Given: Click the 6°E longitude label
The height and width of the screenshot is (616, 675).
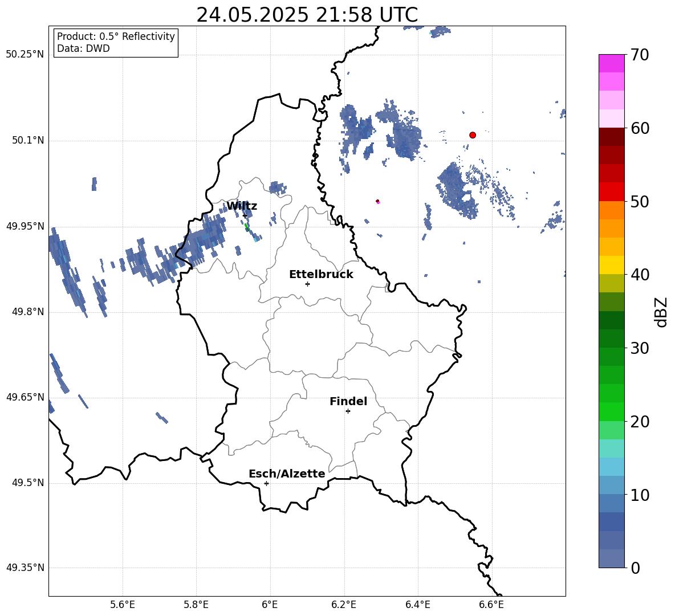Looking at the screenshot, I should coord(270,605).
